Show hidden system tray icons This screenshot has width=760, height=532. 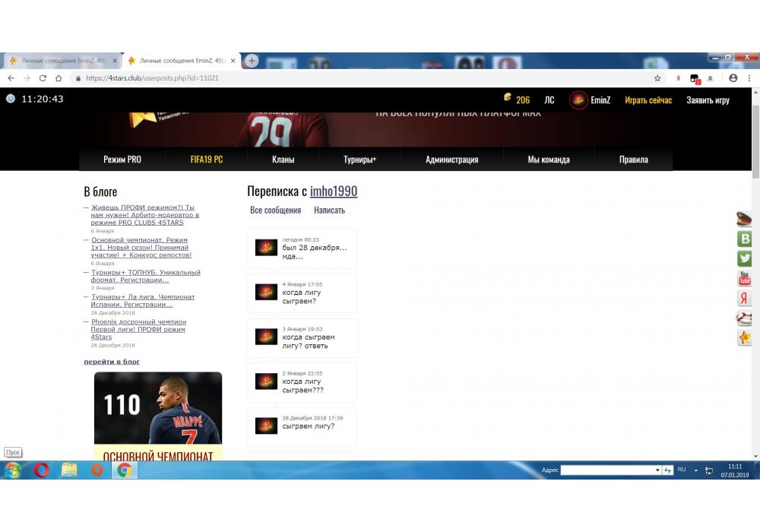[695, 470]
